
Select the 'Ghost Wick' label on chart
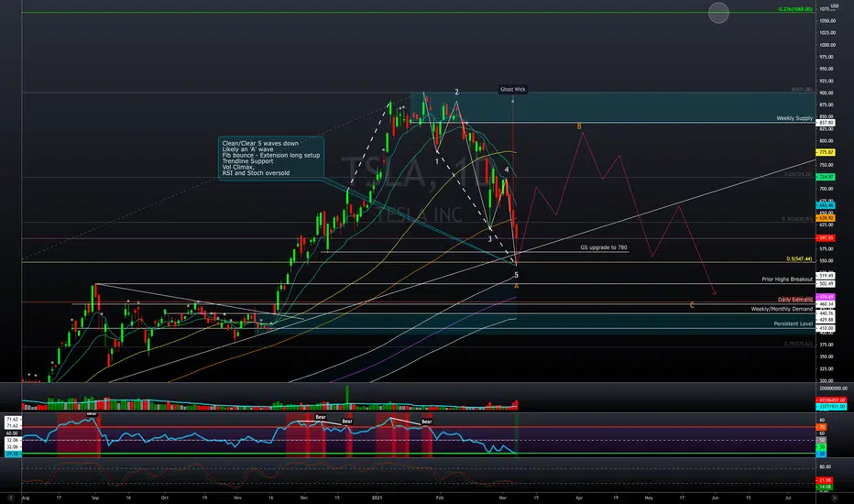(513, 90)
